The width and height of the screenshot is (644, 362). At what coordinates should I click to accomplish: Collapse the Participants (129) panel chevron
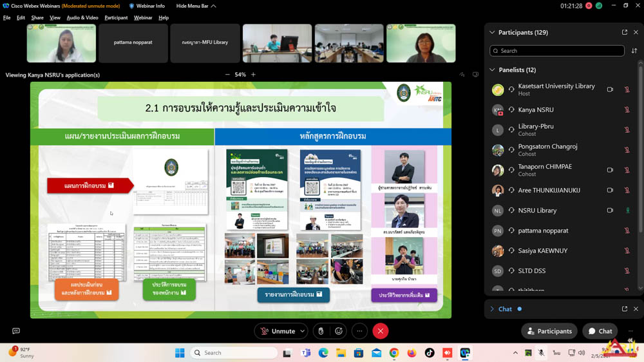pyautogui.click(x=492, y=32)
